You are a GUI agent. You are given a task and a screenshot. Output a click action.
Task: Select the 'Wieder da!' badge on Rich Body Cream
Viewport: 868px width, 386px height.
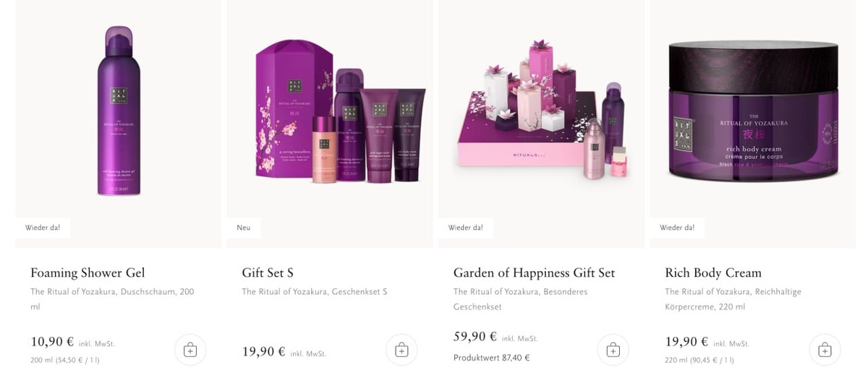(x=677, y=228)
